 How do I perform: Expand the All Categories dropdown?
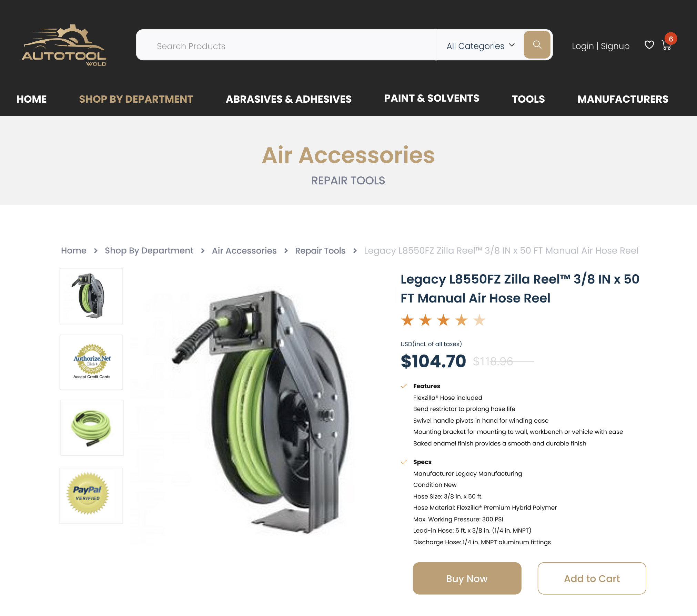[480, 46]
